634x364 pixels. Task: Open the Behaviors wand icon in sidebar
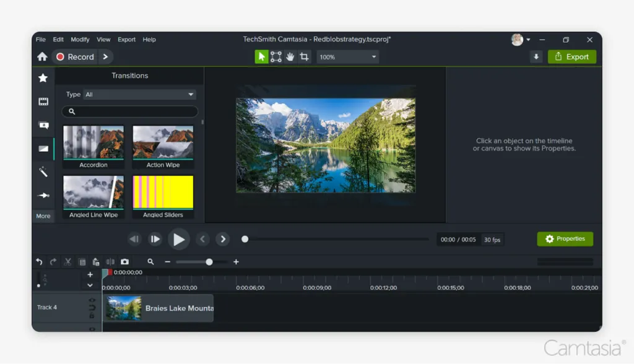pyautogui.click(x=43, y=172)
